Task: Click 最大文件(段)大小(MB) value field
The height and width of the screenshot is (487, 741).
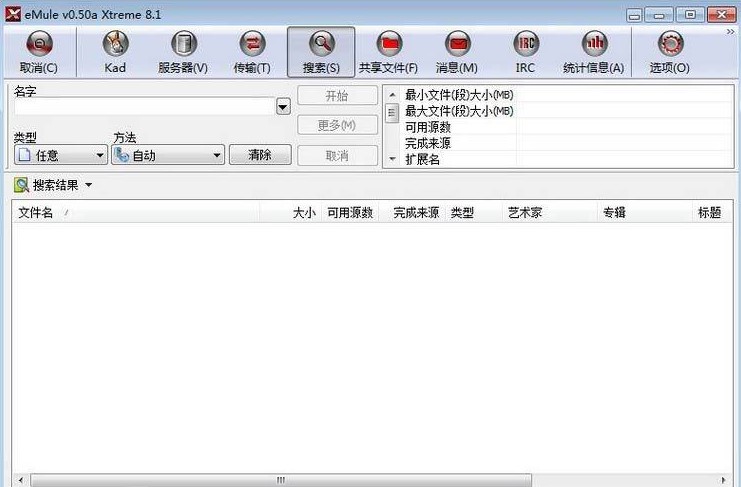Action: coord(624,111)
